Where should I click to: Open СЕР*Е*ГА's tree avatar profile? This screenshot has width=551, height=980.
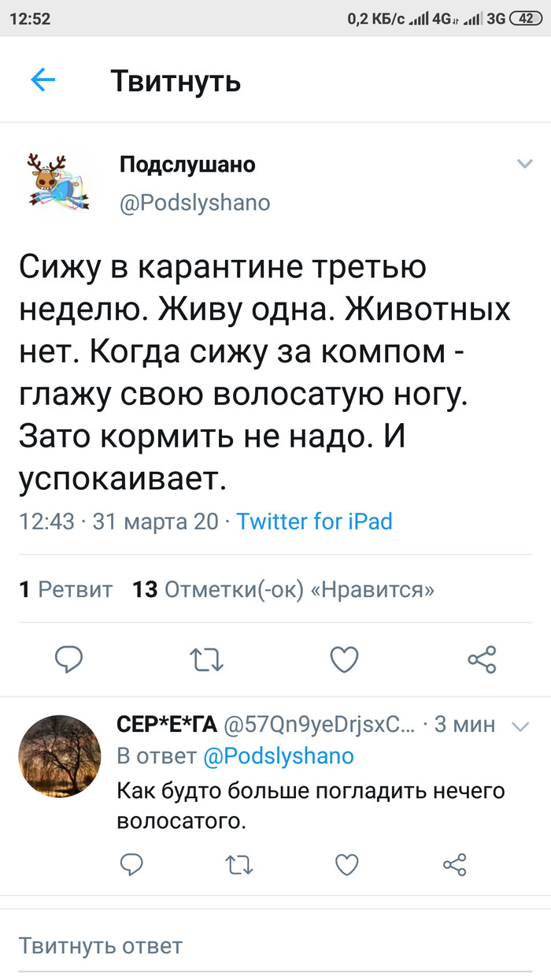click(60, 756)
